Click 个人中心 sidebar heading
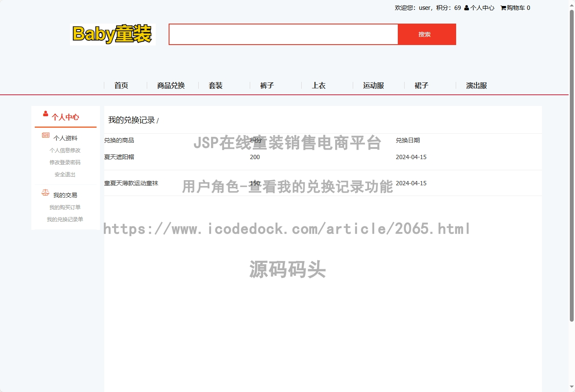Image resolution: width=575 pixels, height=392 pixels. [65, 117]
